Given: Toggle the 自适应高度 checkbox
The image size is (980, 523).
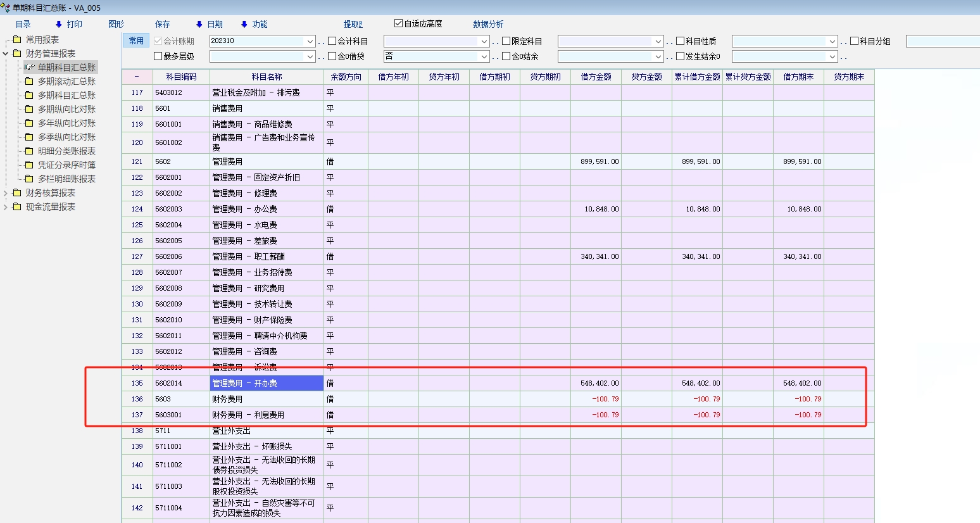Looking at the screenshot, I should tap(398, 23).
